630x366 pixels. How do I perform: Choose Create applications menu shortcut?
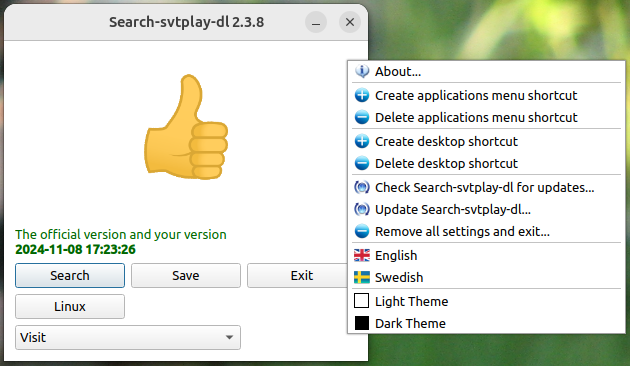[486, 96]
